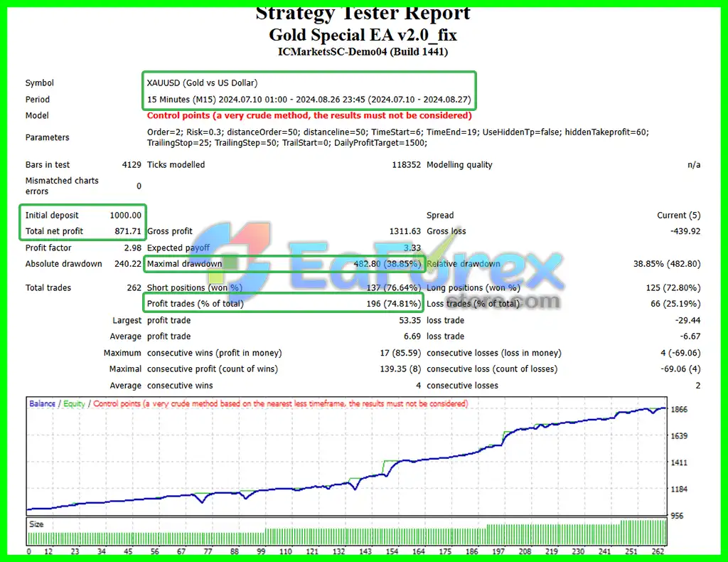Click Expected payoff value '3.33'
Screen dimensions: 728x562
(412, 248)
